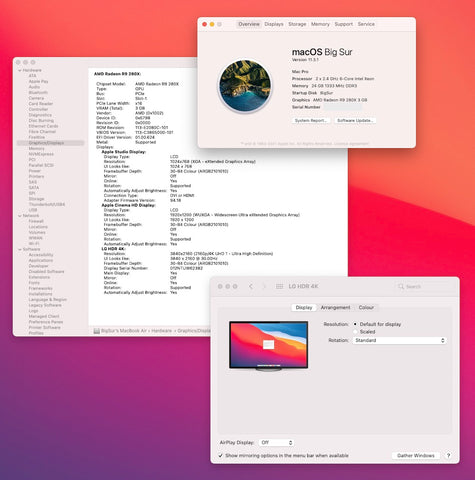Click computer icon in System Information path bar
475x480 pixels.
pyautogui.click(x=96, y=331)
